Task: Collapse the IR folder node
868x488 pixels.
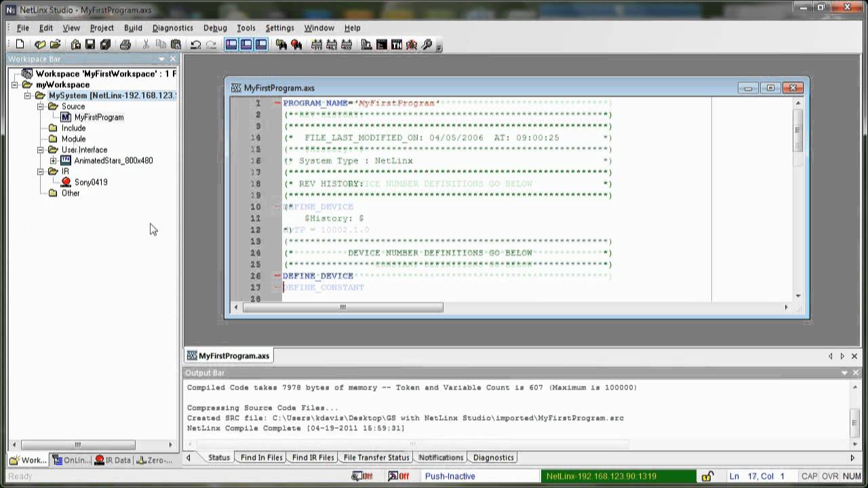Action: pos(40,171)
